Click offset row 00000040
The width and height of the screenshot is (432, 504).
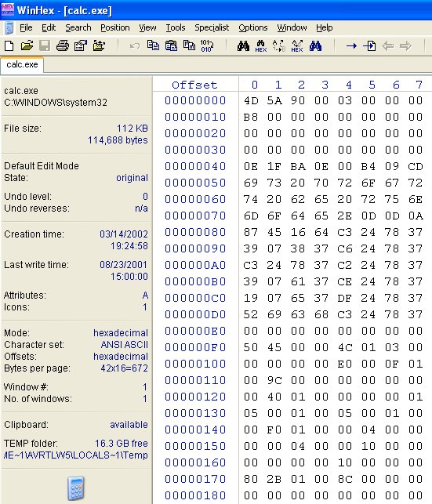(195, 166)
